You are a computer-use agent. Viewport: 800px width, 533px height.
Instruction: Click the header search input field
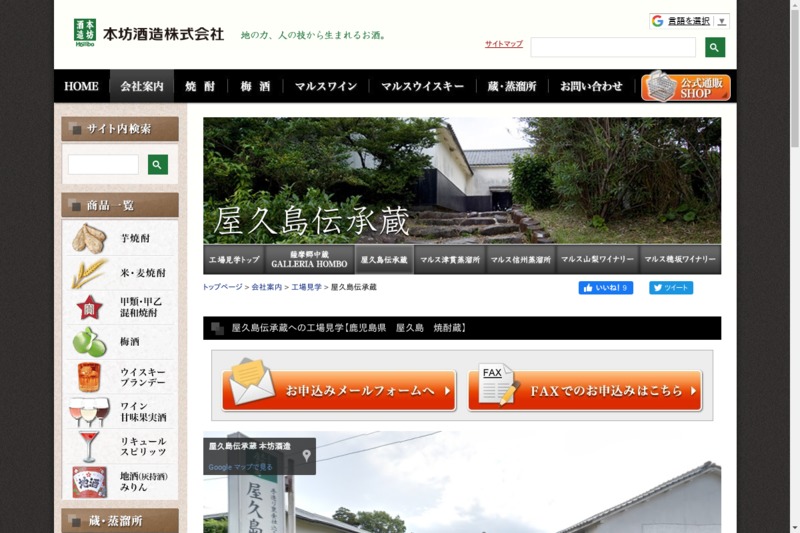click(612, 47)
